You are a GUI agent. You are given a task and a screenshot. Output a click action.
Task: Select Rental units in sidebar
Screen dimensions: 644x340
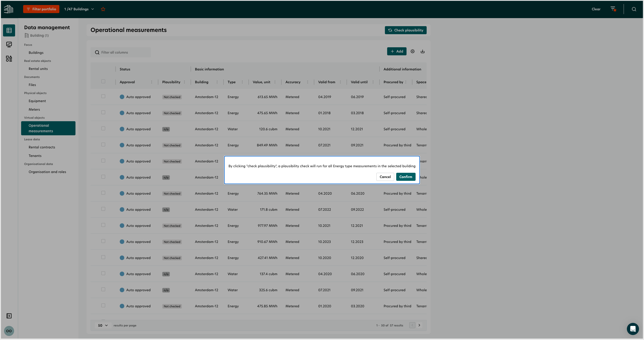click(38, 68)
